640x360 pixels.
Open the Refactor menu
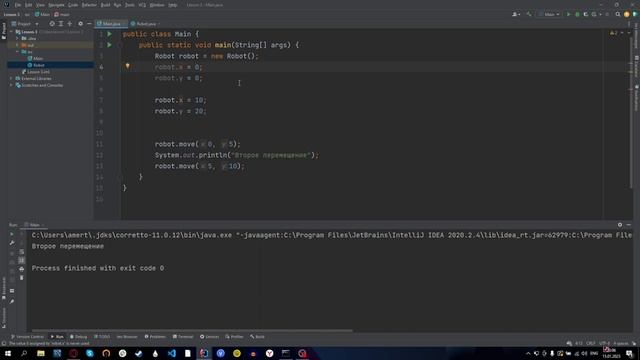89,5
